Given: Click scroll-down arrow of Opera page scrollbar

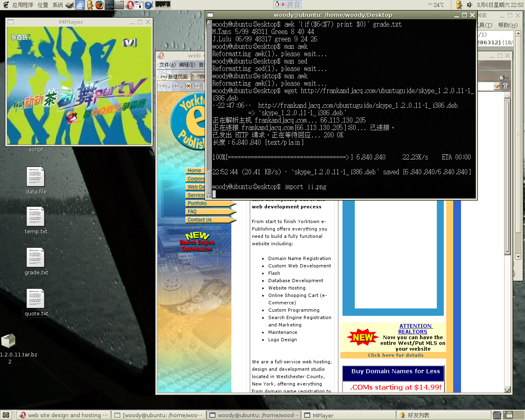Looking at the screenshot, I should pyautogui.click(x=507, y=390).
